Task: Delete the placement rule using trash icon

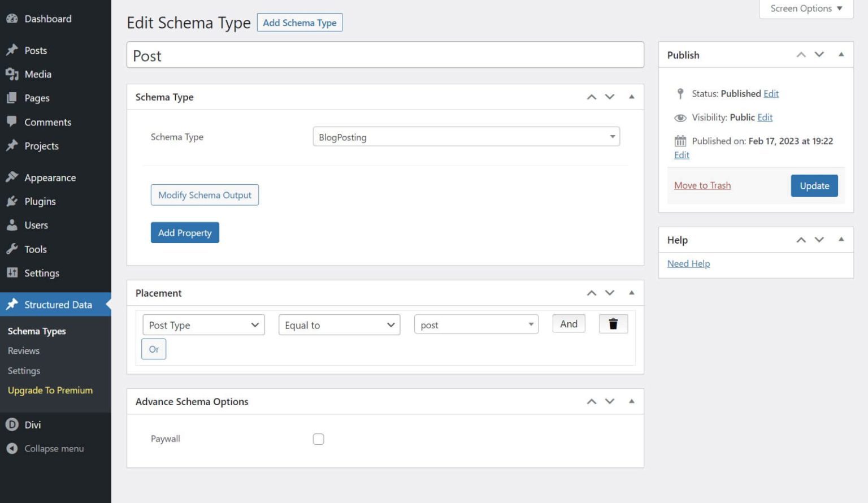Action: pyautogui.click(x=613, y=324)
